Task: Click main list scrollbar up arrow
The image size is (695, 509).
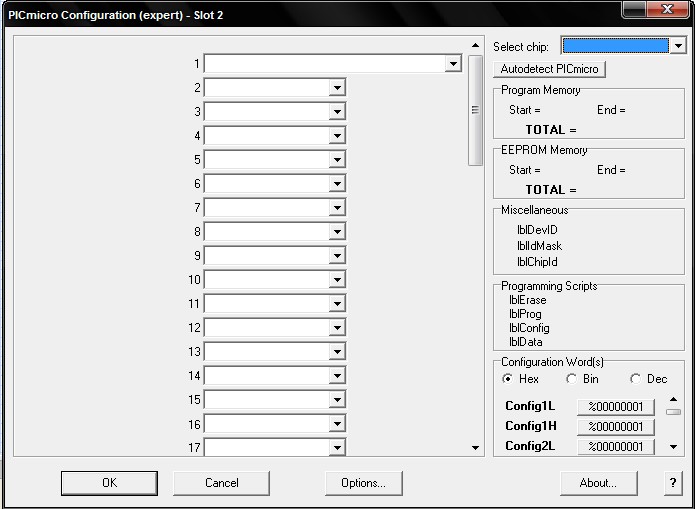Action: (x=475, y=45)
